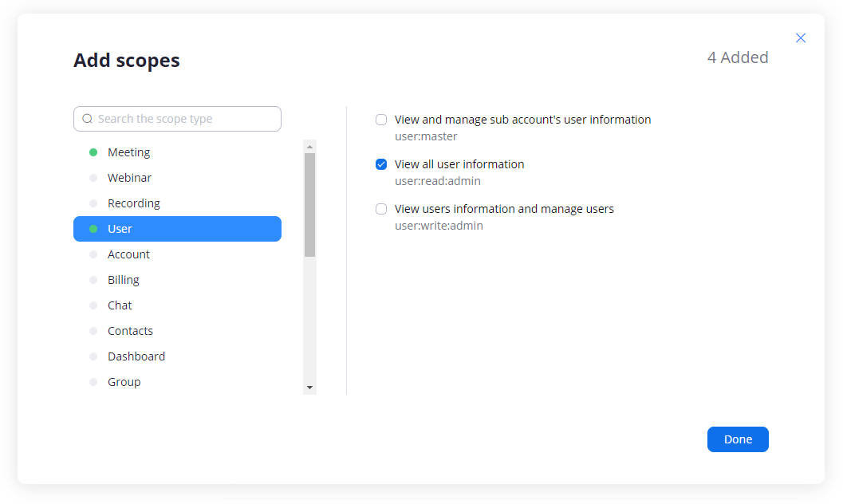Screen dimensions: 843x504
Task: Open the Contacts scope category
Action: tap(177, 331)
